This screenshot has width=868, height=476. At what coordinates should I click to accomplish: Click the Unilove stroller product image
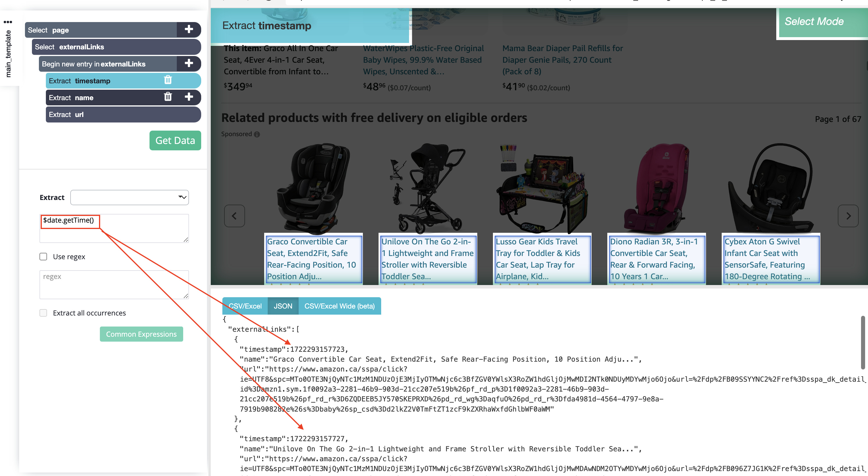pyautogui.click(x=427, y=188)
